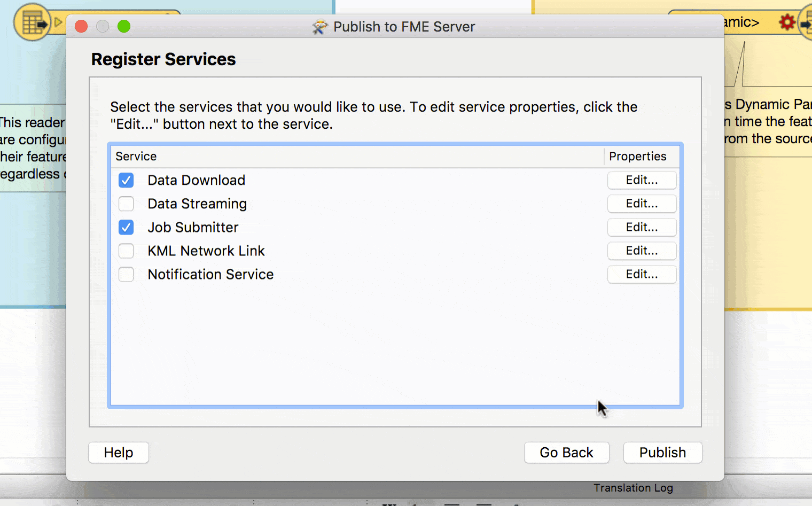Viewport: 812px width, 506px height.
Task: Select the 'Data Streaming' service name text
Action: 197,204
